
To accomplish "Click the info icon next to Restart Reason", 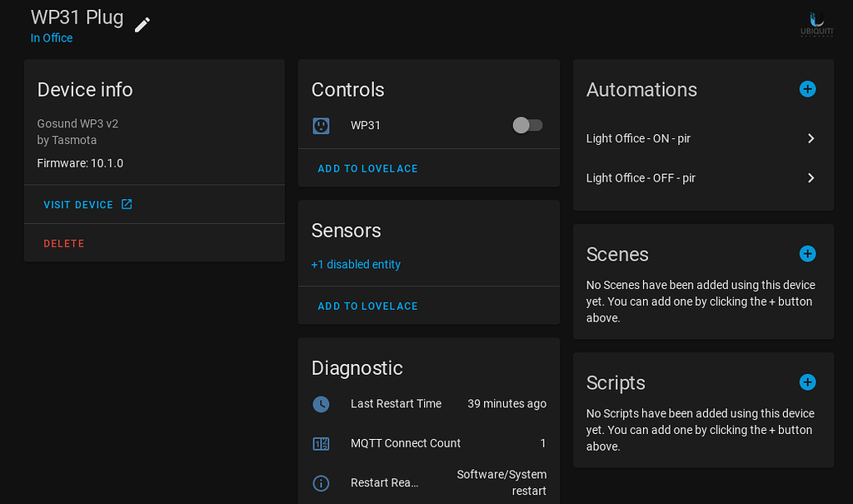I will 321,483.
